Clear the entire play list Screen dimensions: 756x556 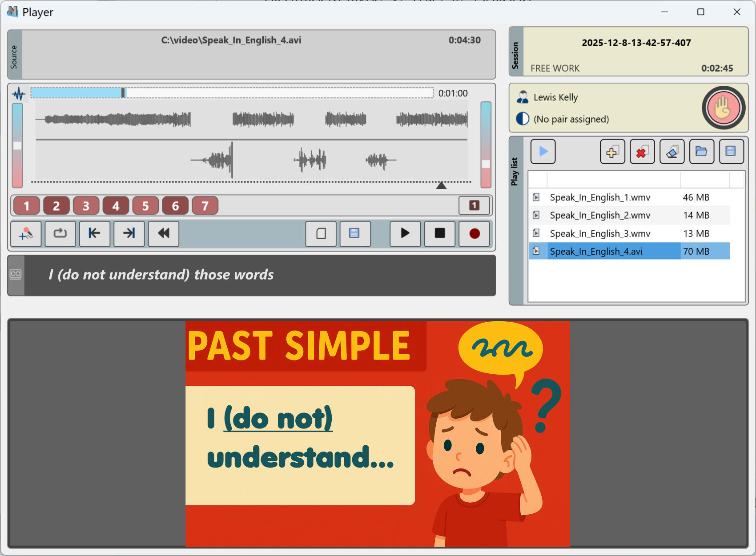pyautogui.click(x=672, y=152)
